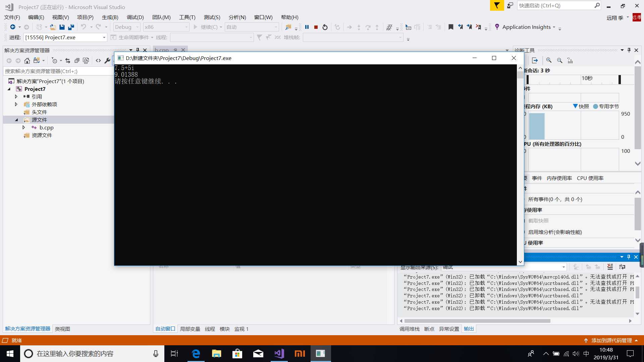Toggle auto-hide pin on Diagnostic Tools panel
The image size is (644, 362).
(x=629, y=50)
